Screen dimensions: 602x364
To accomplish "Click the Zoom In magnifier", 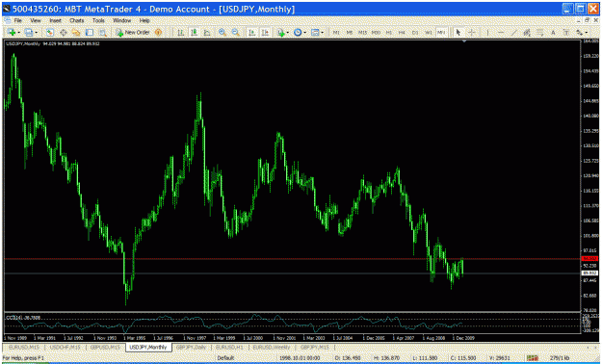I will tap(222, 33).
